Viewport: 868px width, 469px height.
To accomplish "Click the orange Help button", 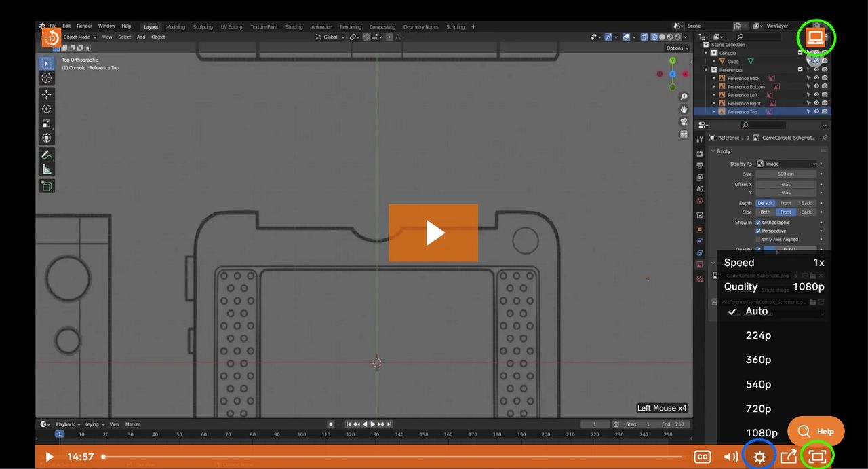I will point(816,431).
